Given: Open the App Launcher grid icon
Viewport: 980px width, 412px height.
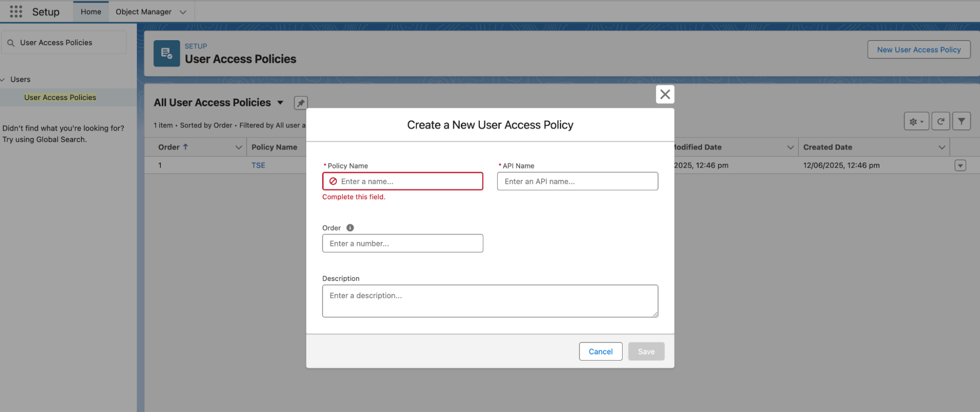Looking at the screenshot, I should [16, 12].
